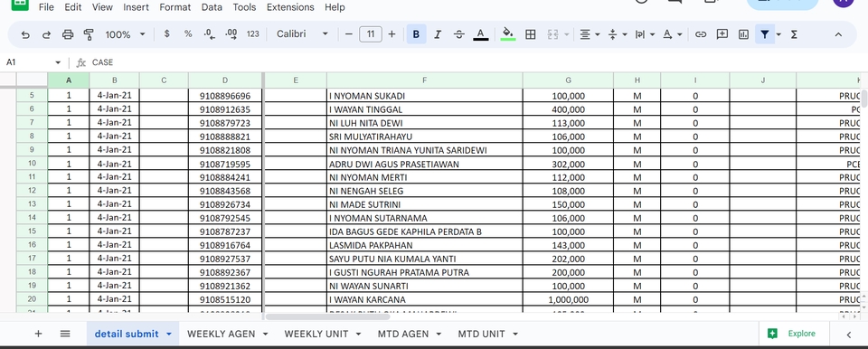This screenshot has width=868, height=349.
Task: Collapse the toolbar with the chevron
Action: (838, 34)
